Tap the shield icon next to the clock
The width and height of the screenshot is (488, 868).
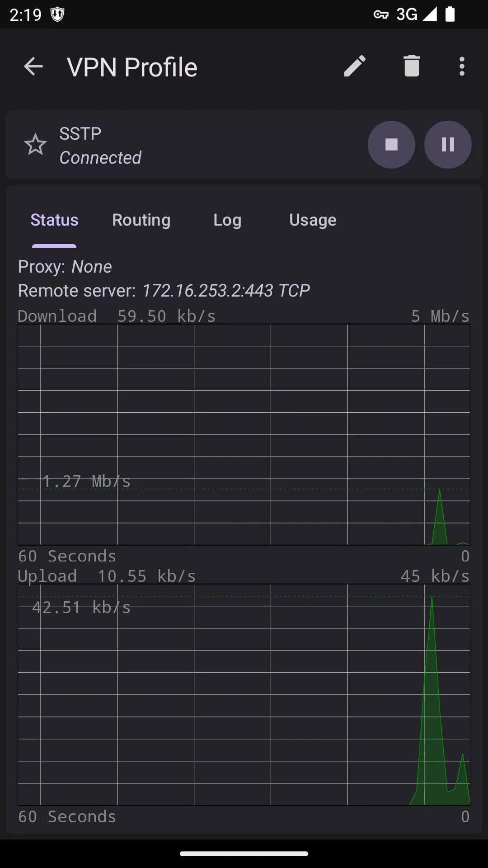point(58,14)
